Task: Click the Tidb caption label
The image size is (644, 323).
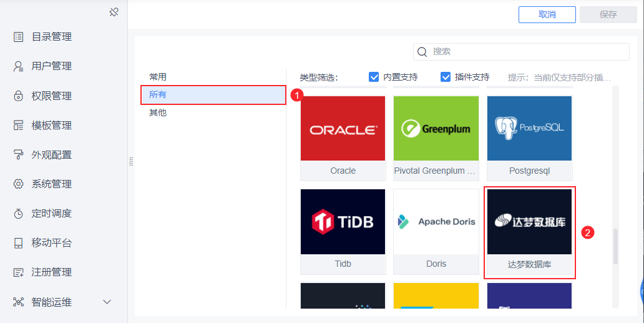Action: 343,264
